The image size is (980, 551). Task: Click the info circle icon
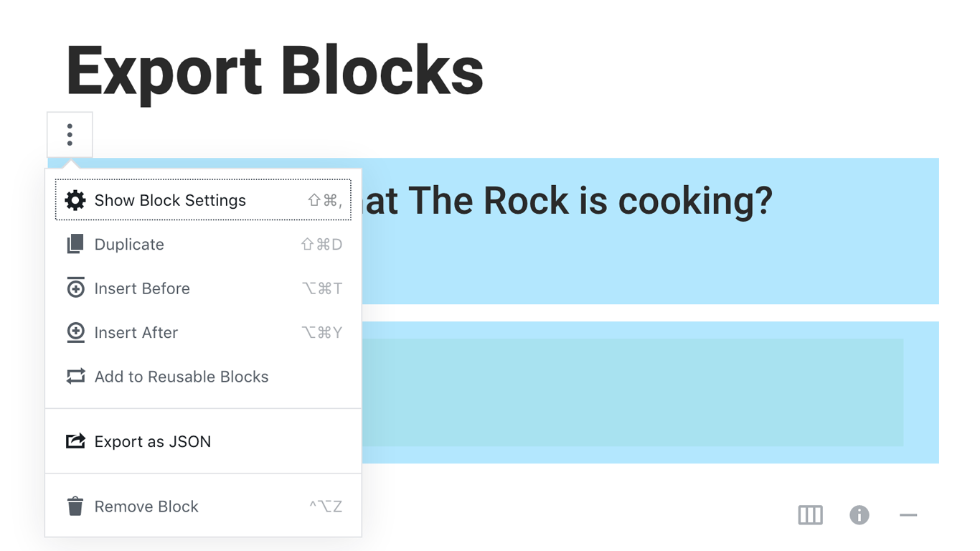[859, 515]
